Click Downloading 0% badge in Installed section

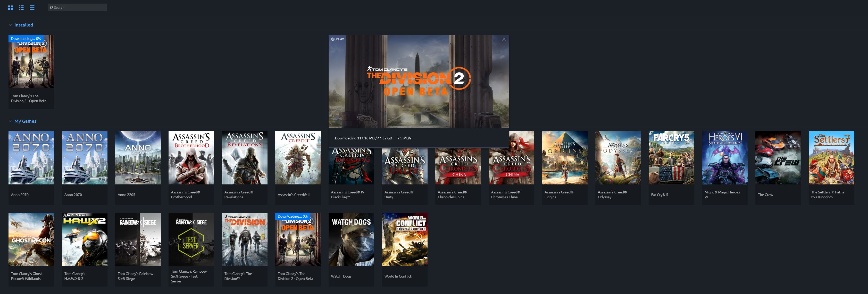coord(26,39)
